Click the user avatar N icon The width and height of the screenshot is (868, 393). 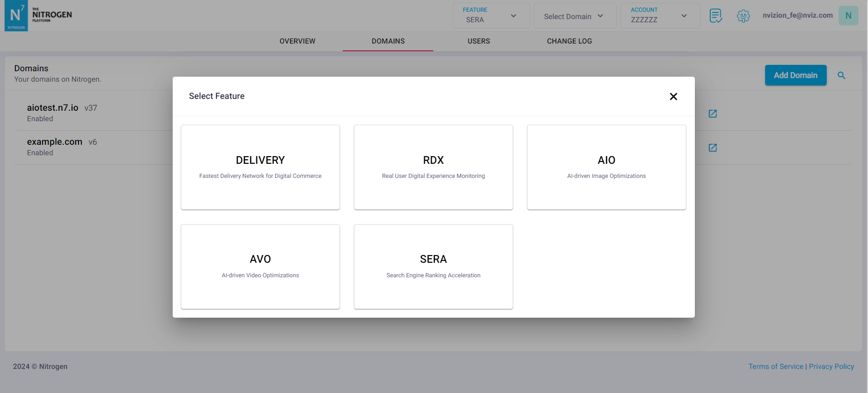click(848, 16)
